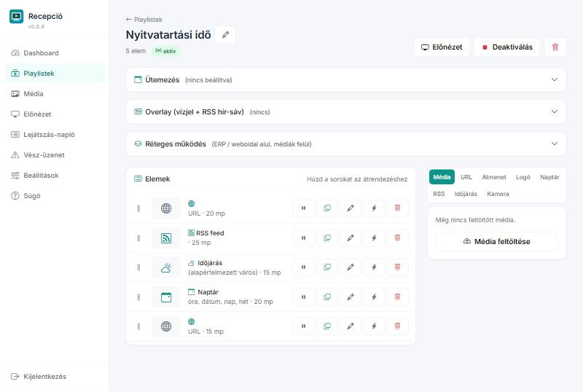Click the Naptár calendar thumbnail
This screenshot has width=583, height=392.
(x=166, y=297)
